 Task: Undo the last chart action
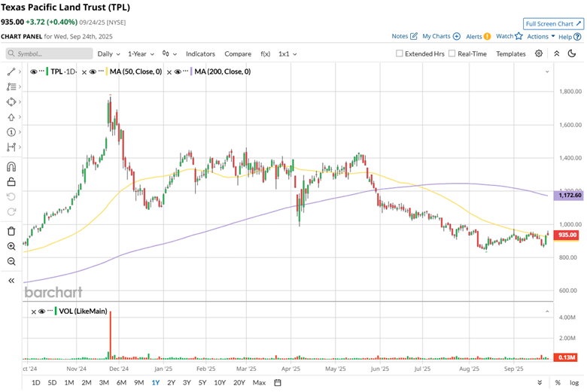click(x=11, y=197)
